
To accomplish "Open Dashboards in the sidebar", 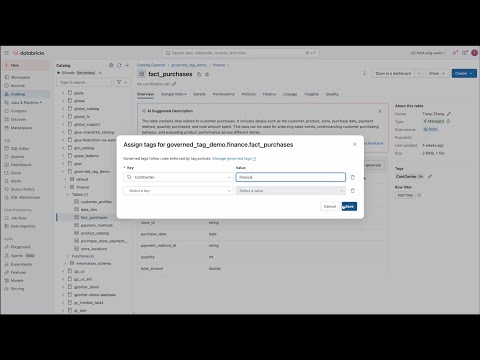I will click(21, 165).
